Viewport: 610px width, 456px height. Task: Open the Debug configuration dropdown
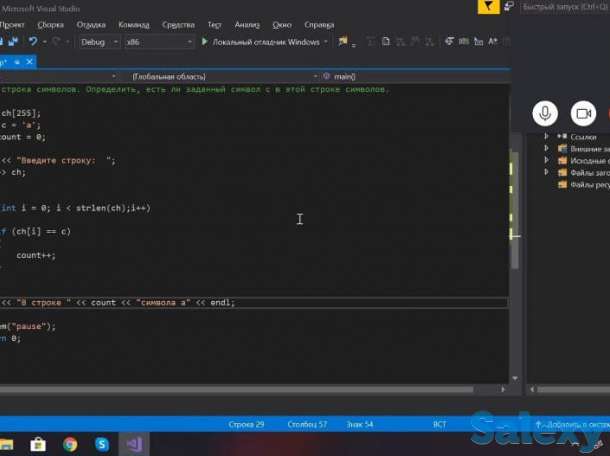point(99,42)
